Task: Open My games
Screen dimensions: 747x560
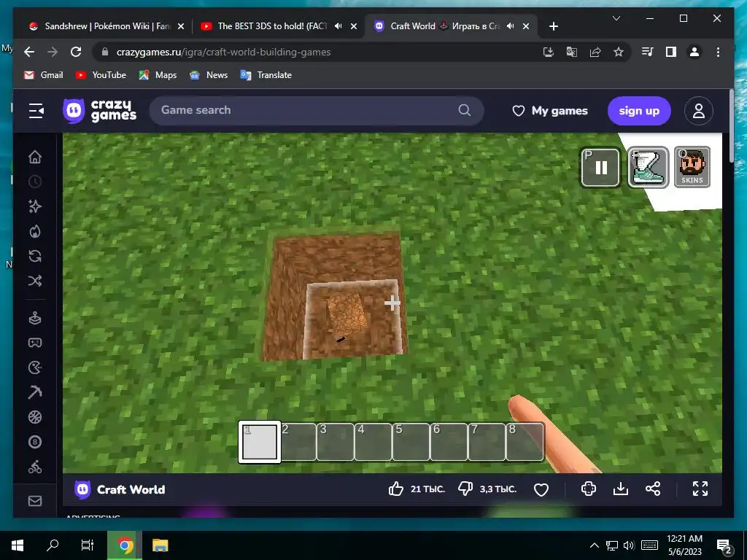Action: coord(550,111)
